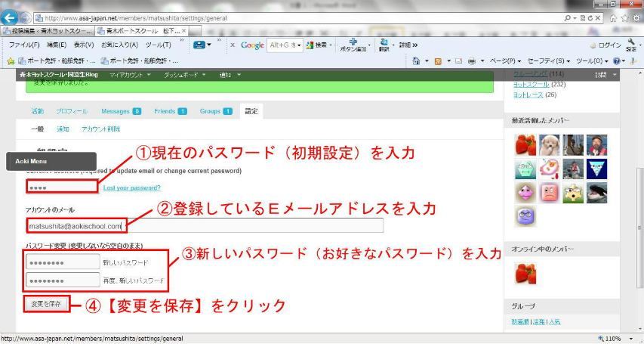Expand the 詳細 » overflow on the Google toolbar
The width and height of the screenshot is (644, 344).
[408, 45]
